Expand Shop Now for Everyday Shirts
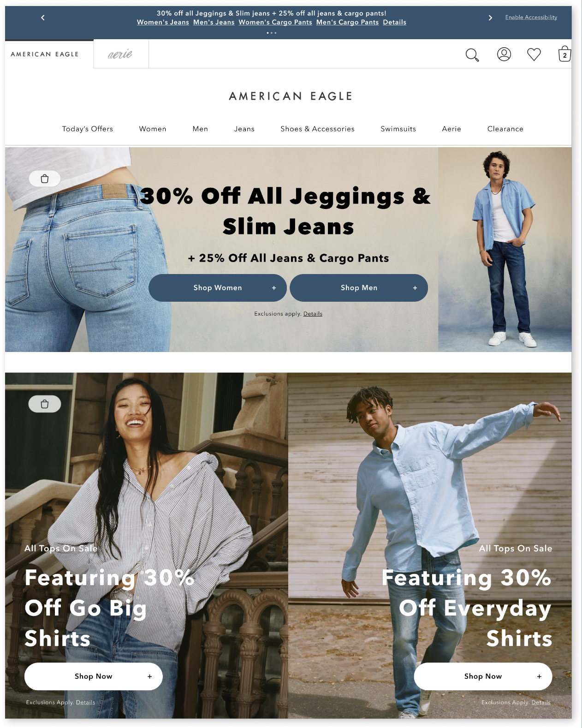The image size is (582, 728). pos(483,676)
